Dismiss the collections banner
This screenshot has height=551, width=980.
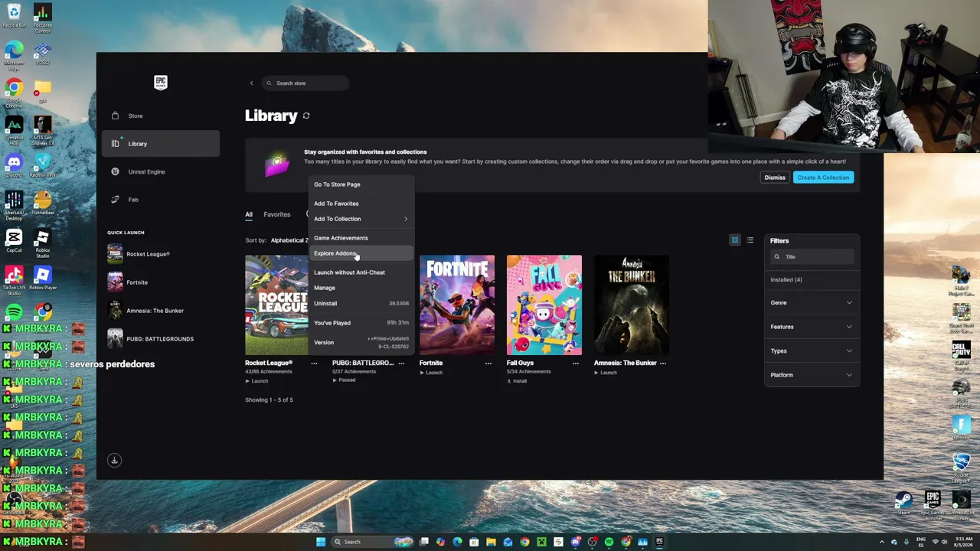pyautogui.click(x=775, y=178)
